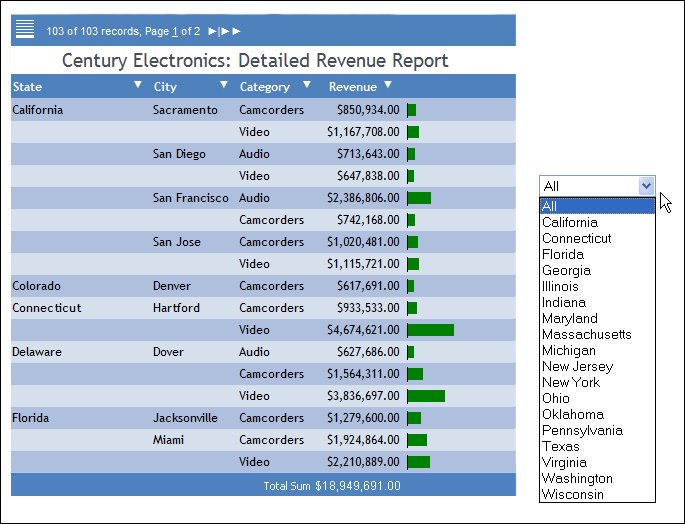
Task: Click the $617,691.00 revenue value
Action: pyautogui.click(x=368, y=286)
